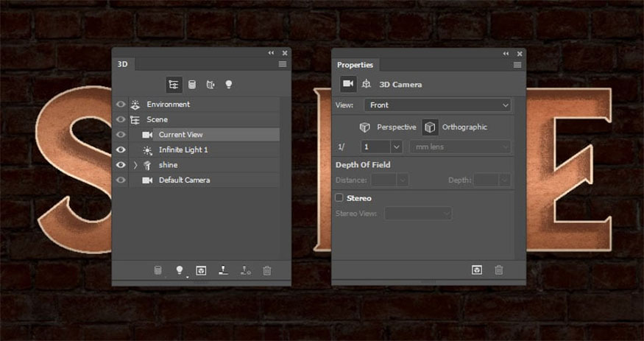Viewport: 644px width, 341px height.
Task: Hide the Infinite Light 1 layer
Action: coord(121,150)
